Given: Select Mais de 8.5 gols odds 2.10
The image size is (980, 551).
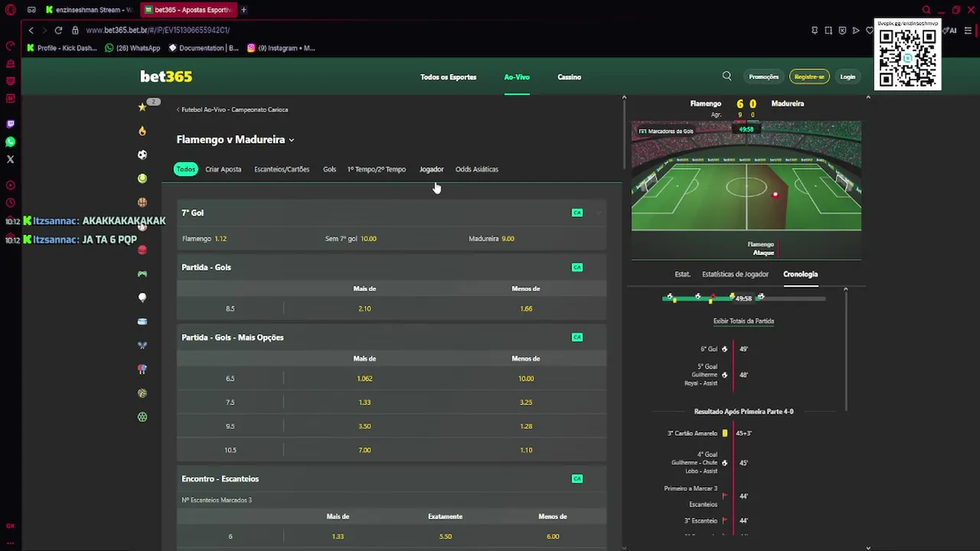Looking at the screenshot, I should 364,308.
